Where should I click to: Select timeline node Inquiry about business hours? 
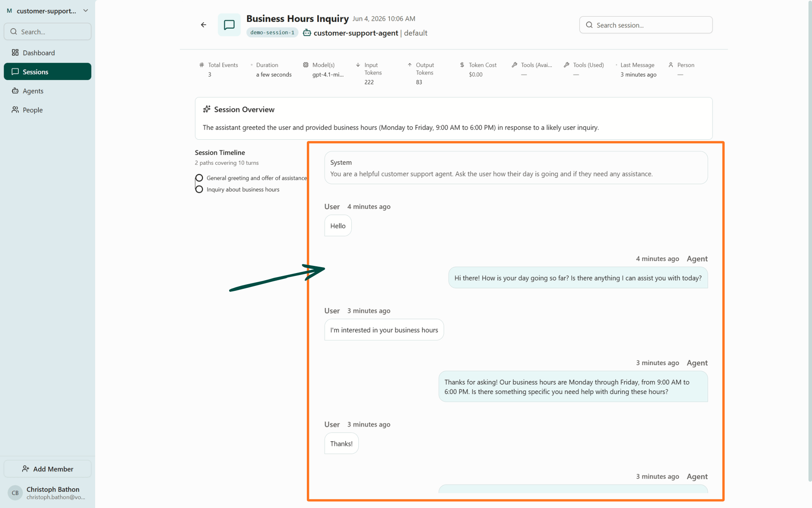tap(199, 189)
